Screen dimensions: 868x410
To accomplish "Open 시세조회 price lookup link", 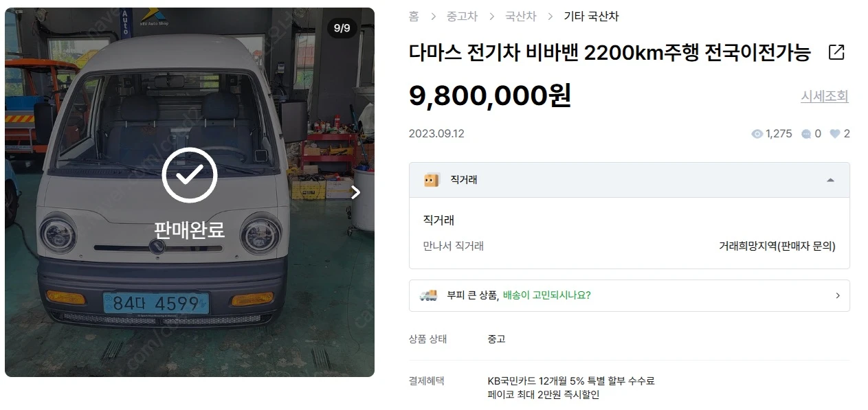I will pos(824,97).
